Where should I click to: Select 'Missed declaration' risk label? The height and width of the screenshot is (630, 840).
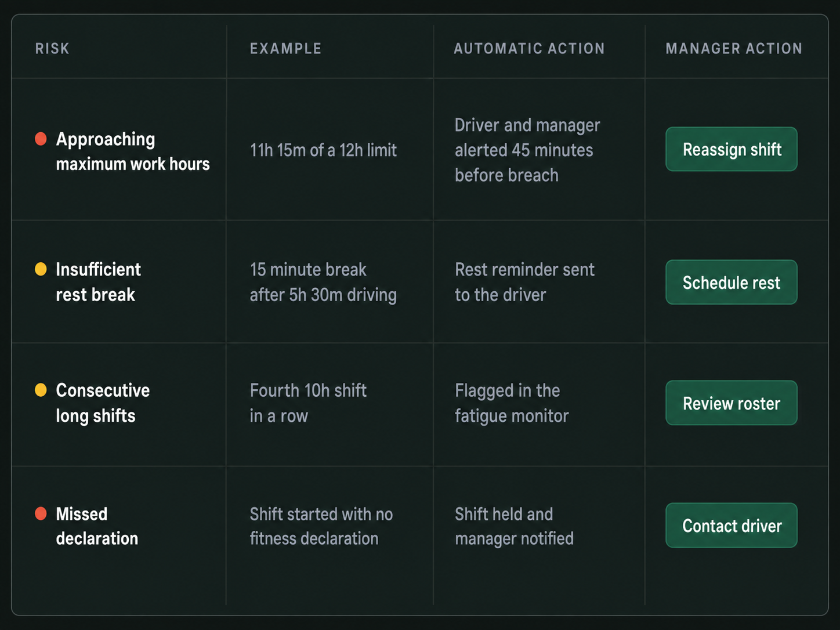(x=97, y=526)
